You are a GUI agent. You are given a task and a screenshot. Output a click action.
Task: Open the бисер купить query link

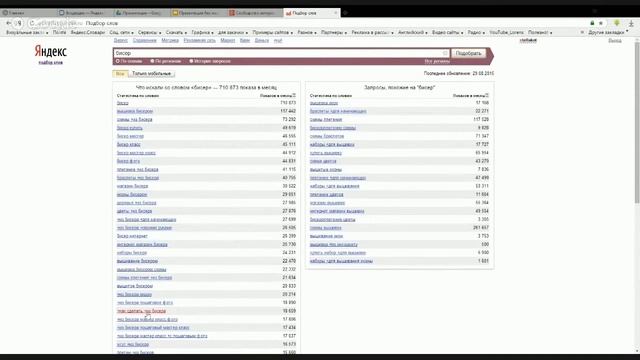pyautogui.click(x=129, y=128)
